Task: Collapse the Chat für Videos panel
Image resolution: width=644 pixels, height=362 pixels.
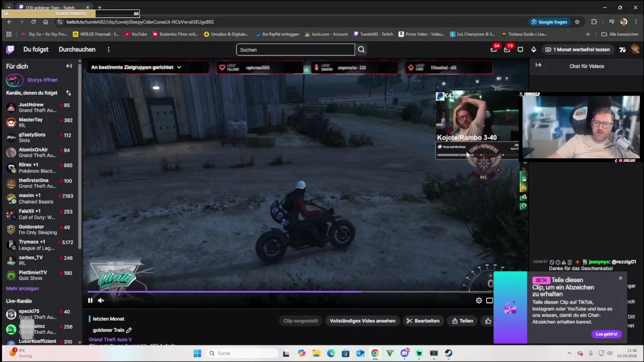Action: (x=538, y=65)
